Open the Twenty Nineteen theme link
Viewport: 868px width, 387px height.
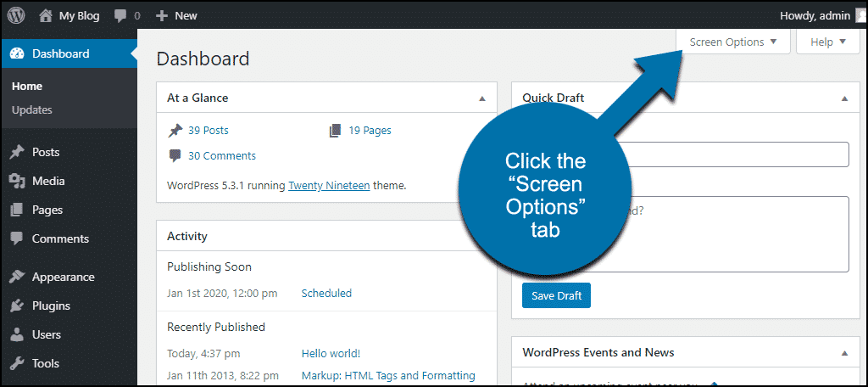tap(329, 185)
